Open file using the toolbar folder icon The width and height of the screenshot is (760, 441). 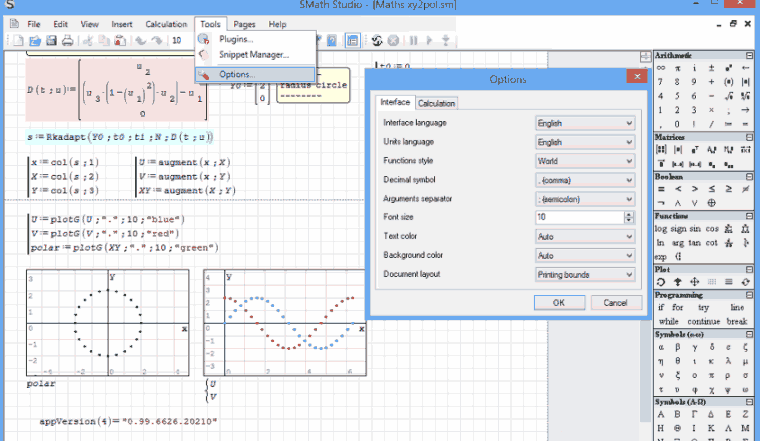pos(35,41)
